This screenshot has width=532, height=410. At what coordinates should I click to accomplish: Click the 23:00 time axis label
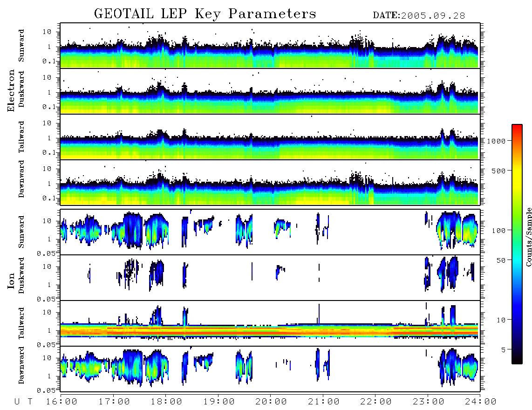click(x=429, y=402)
